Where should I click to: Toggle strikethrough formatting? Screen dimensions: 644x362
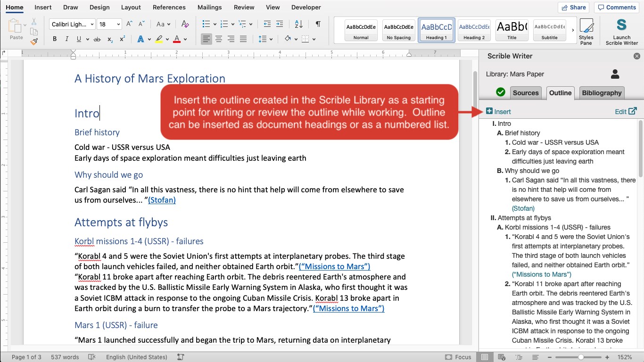pyautogui.click(x=97, y=39)
